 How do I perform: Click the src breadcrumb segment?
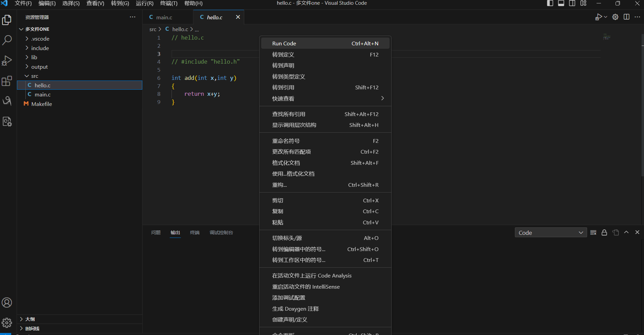pyautogui.click(x=153, y=29)
